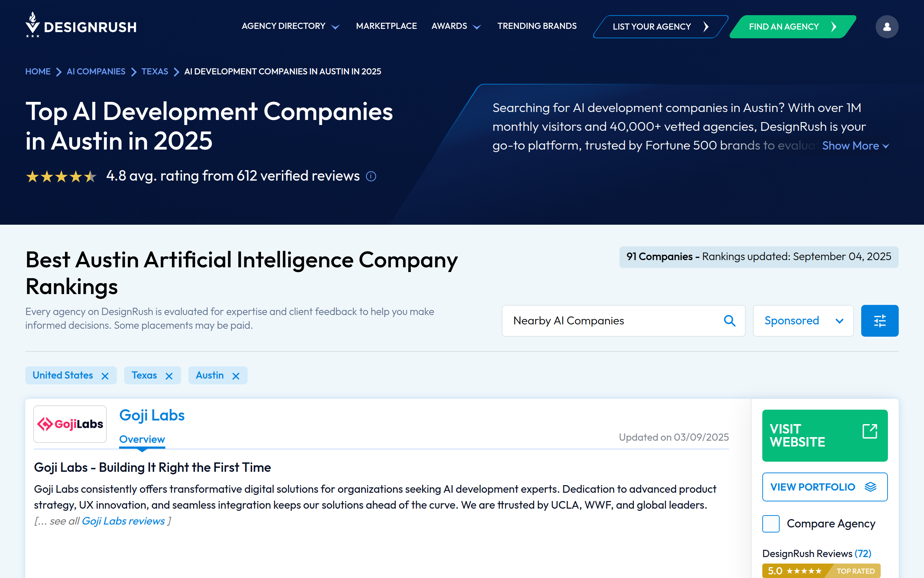Click List Your Agency button
Image resolution: width=924 pixels, height=578 pixels.
[660, 27]
